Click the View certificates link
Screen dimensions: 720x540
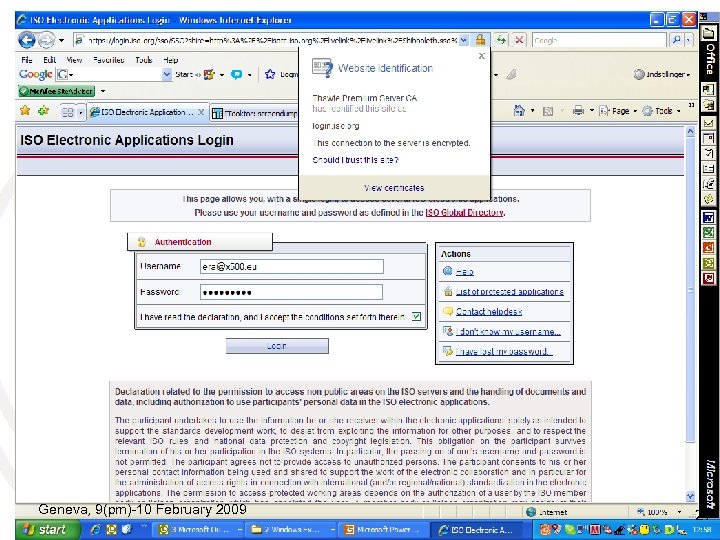394,188
